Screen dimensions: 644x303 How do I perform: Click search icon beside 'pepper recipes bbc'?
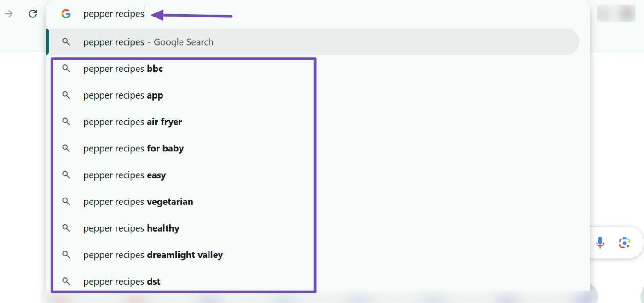click(66, 69)
